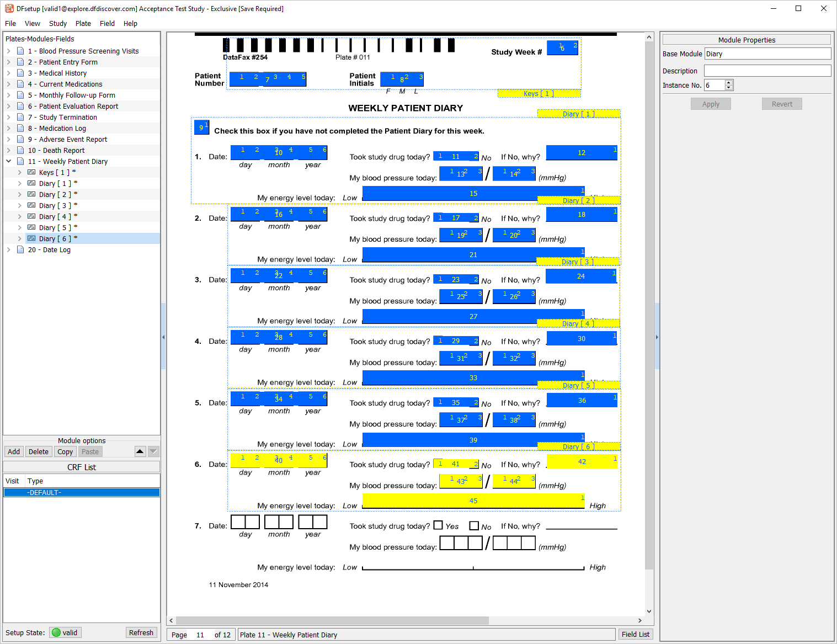Expand the Medical History plate node
Image resolution: width=837 pixels, height=644 pixels.
[x=9, y=73]
